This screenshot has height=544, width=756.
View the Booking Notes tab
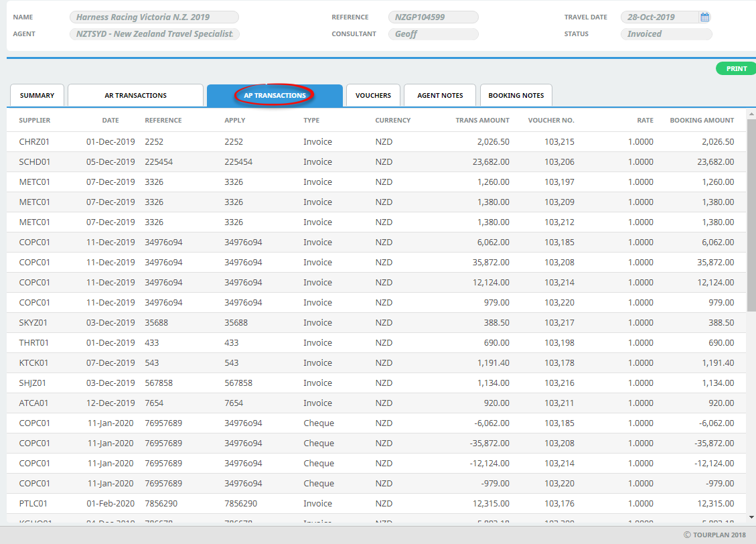(516, 96)
